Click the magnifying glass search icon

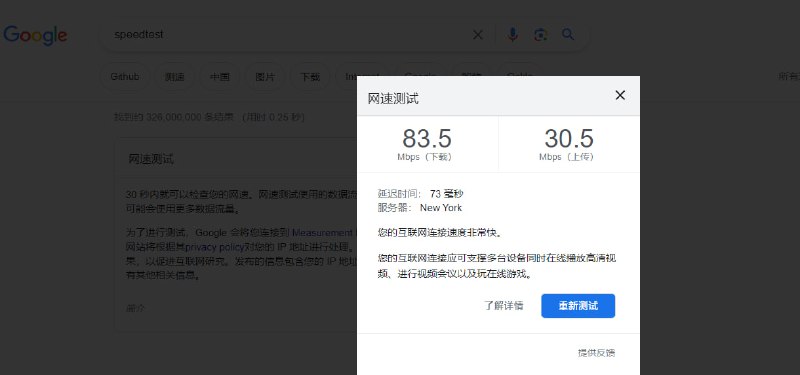[x=568, y=35]
